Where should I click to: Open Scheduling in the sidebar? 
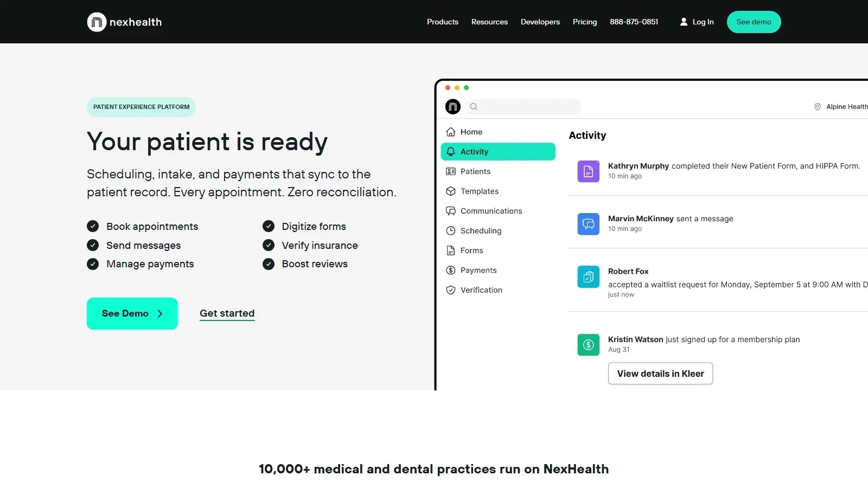tap(498, 230)
